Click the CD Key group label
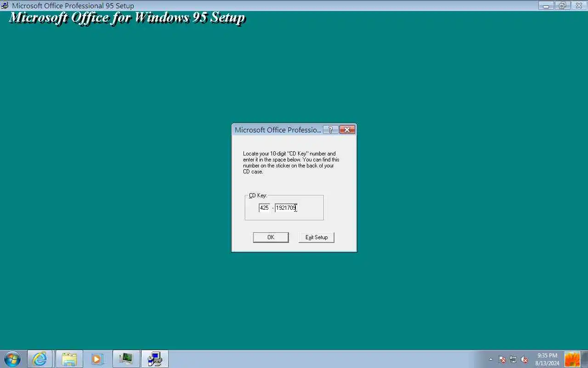The image size is (588, 368). pos(258,195)
